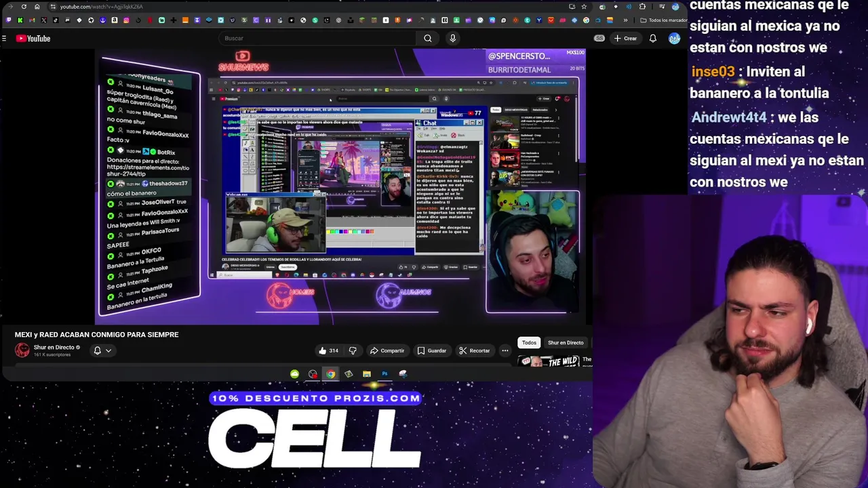
Task: Open Todos los marcadores folder
Action: coord(664,20)
